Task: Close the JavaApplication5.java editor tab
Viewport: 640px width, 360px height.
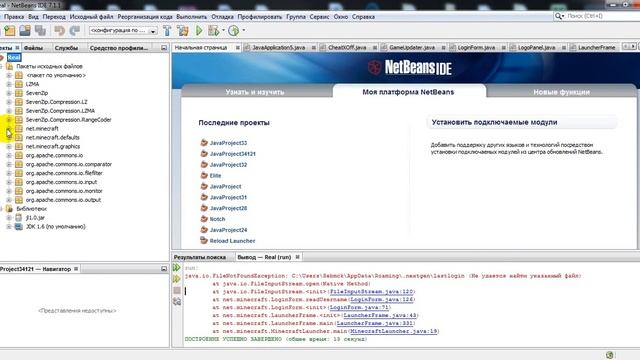Action: [x=313, y=48]
